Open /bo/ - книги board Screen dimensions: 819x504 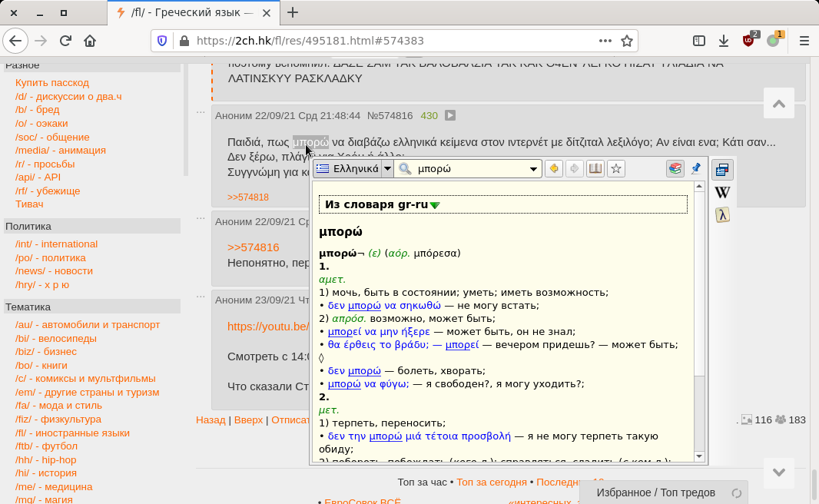(41, 365)
